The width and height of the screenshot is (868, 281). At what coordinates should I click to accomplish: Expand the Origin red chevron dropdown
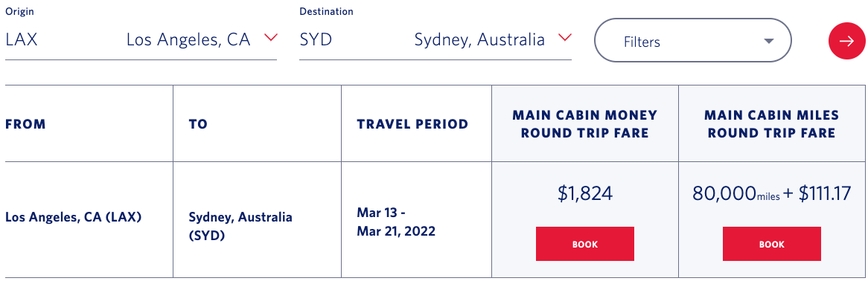(x=270, y=38)
